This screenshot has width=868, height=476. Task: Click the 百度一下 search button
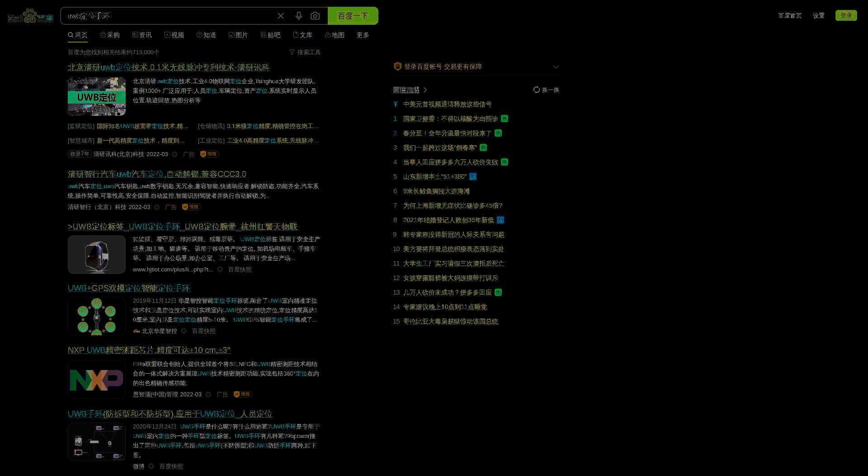[353, 16]
